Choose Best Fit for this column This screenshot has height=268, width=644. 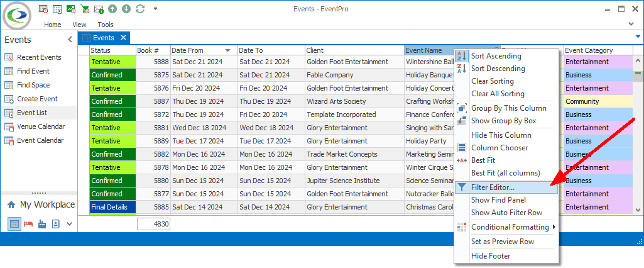(x=506, y=160)
